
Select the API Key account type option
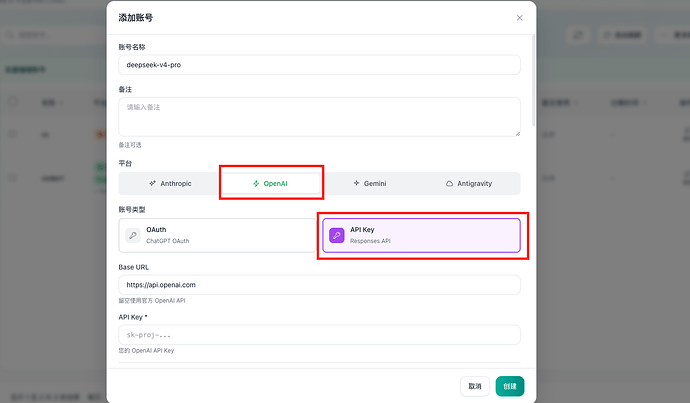(x=421, y=235)
